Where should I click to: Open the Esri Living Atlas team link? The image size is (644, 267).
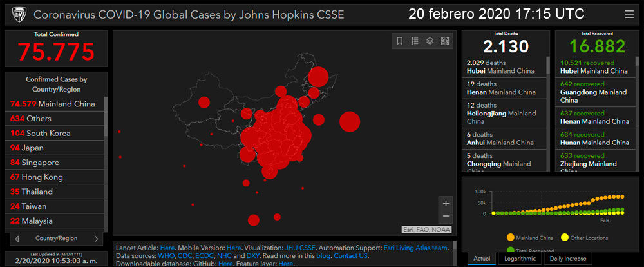pos(415,248)
